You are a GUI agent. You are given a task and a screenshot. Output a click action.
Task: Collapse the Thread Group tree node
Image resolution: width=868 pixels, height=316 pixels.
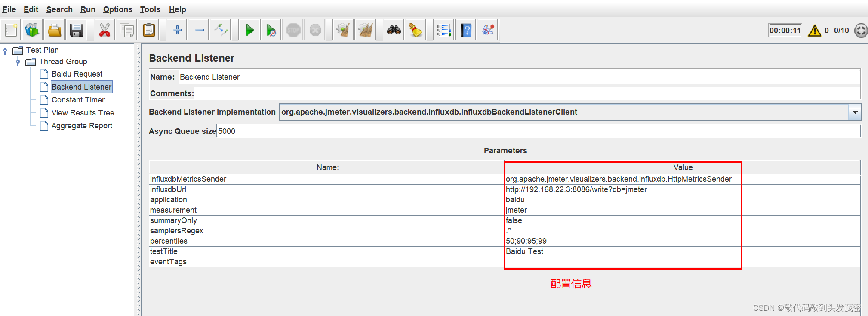coord(18,62)
